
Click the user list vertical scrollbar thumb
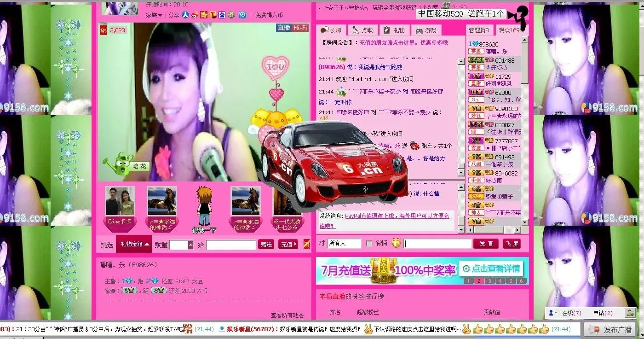click(x=525, y=64)
